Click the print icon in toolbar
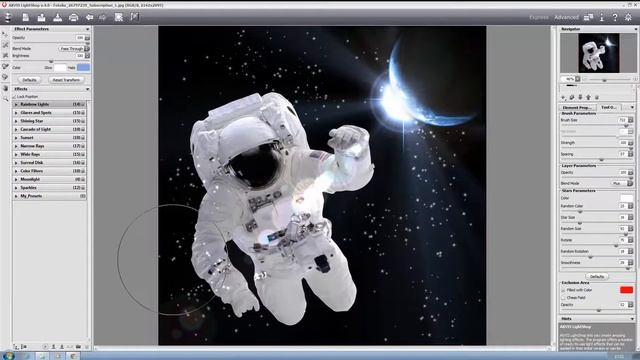Screen dimensions: 640x360 click(x=73, y=17)
